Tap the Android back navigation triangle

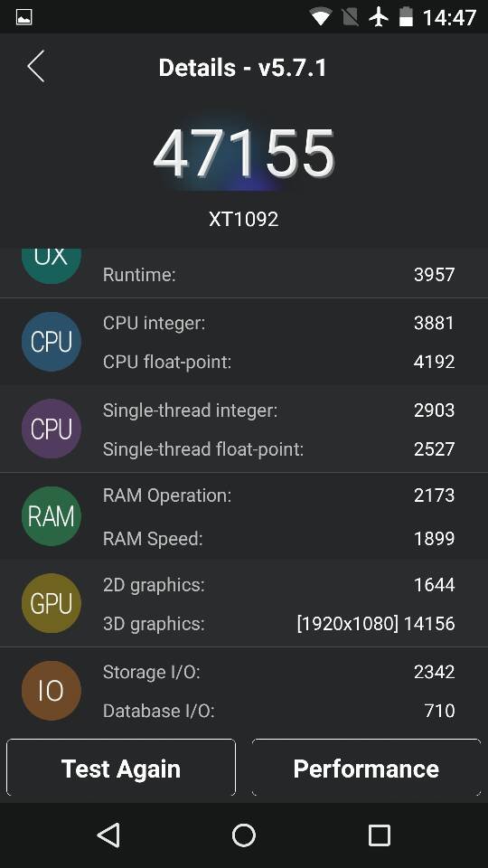108,835
